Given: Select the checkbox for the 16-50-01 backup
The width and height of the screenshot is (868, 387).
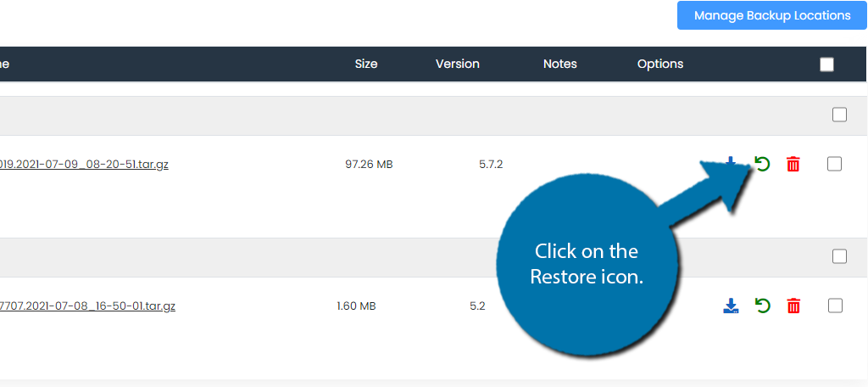Looking at the screenshot, I should pos(834,306).
